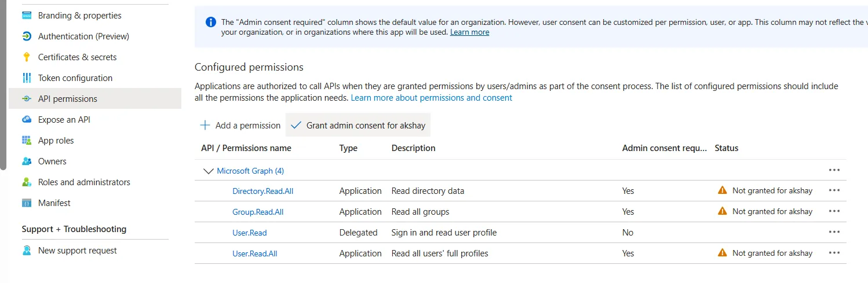This screenshot has height=283, width=868.
Task: Open more options for Directory.Read.All row
Action: click(x=834, y=190)
